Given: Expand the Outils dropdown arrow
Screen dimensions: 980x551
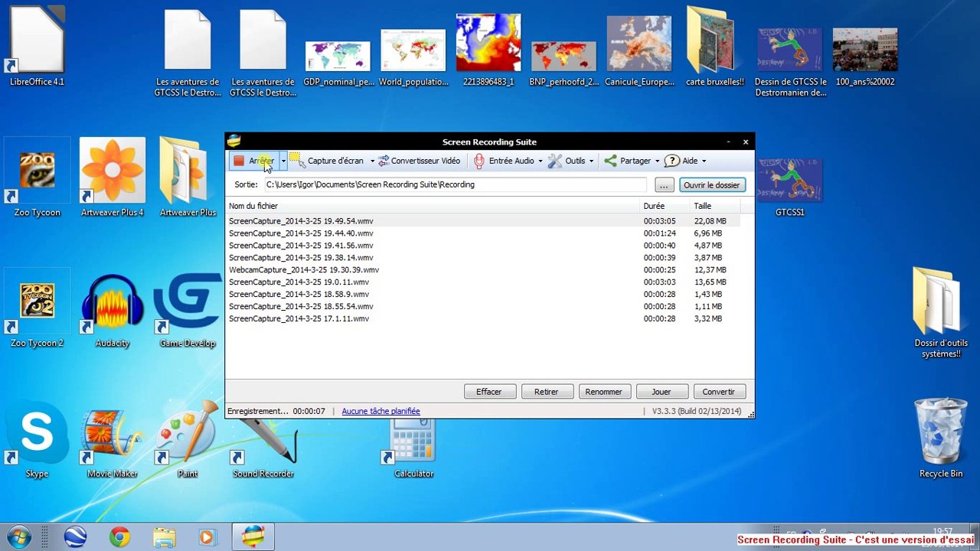Looking at the screenshot, I should click(591, 161).
